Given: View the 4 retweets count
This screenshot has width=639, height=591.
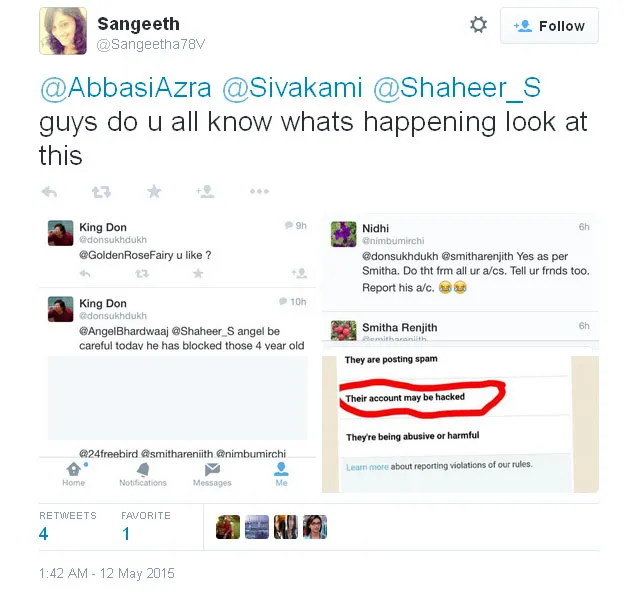Looking at the screenshot, I should 44,534.
